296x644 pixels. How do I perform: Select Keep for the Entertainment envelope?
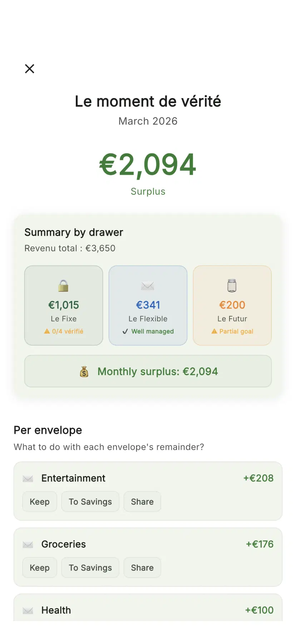pyautogui.click(x=39, y=502)
